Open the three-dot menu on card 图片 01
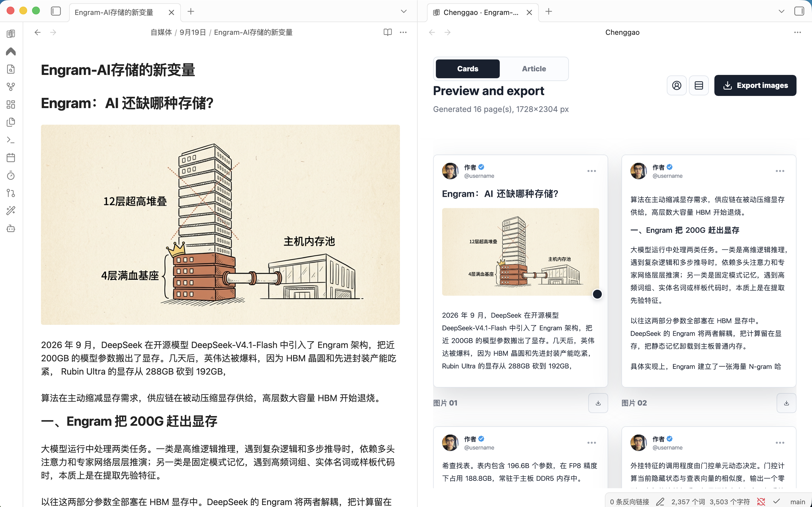The height and width of the screenshot is (507, 812). pyautogui.click(x=592, y=171)
